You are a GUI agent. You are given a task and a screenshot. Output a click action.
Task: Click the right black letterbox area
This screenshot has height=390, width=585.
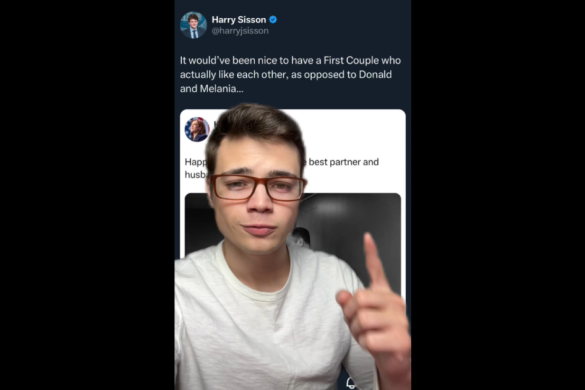(498, 195)
